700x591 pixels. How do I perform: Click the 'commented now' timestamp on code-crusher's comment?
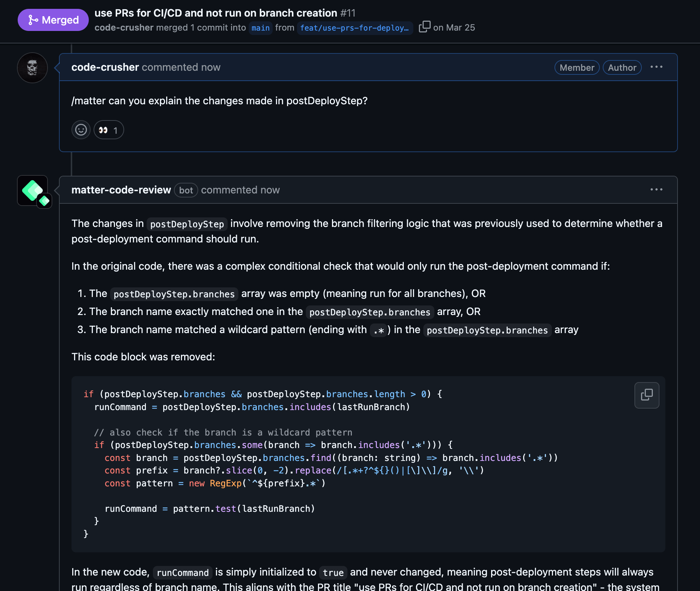[181, 67]
